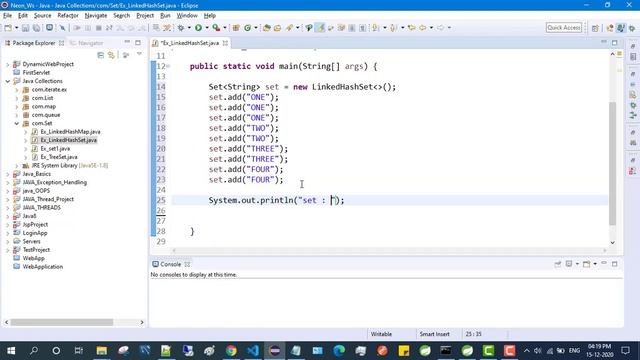
Task: Open the New file dropdown arrow
Action: [x=16, y=28]
